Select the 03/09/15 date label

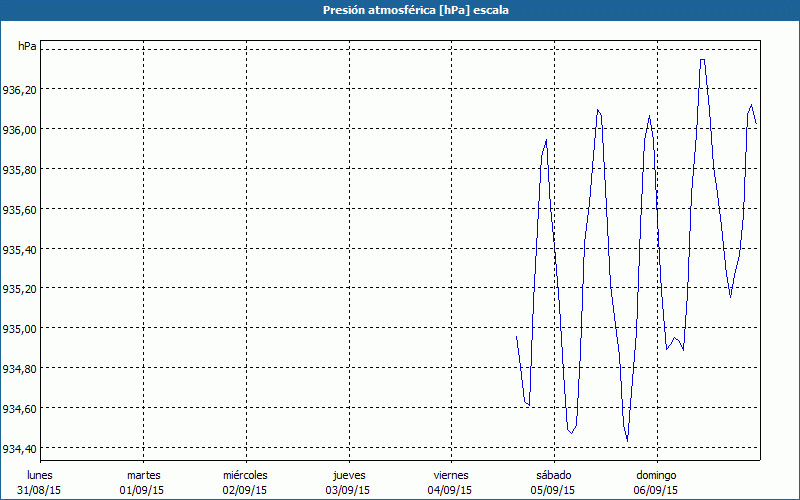(x=348, y=490)
